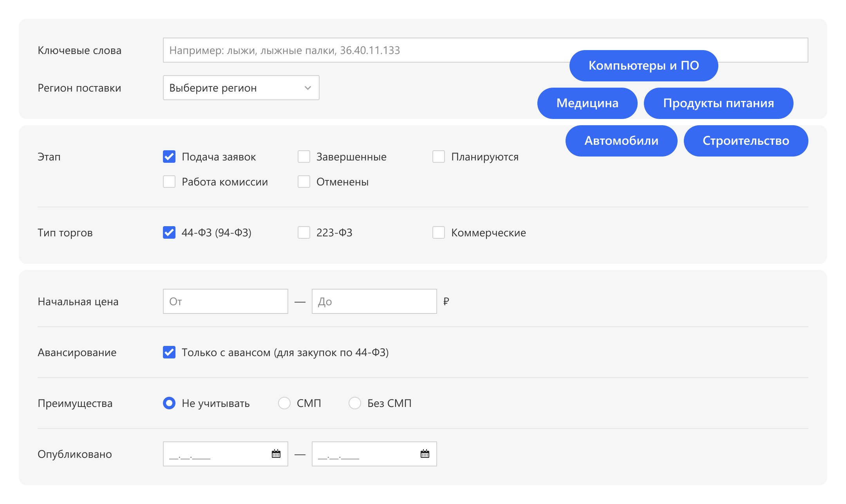This screenshot has height=504, width=846.
Task: Select the 223-ФЗ trade type
Action: (304, 233)
